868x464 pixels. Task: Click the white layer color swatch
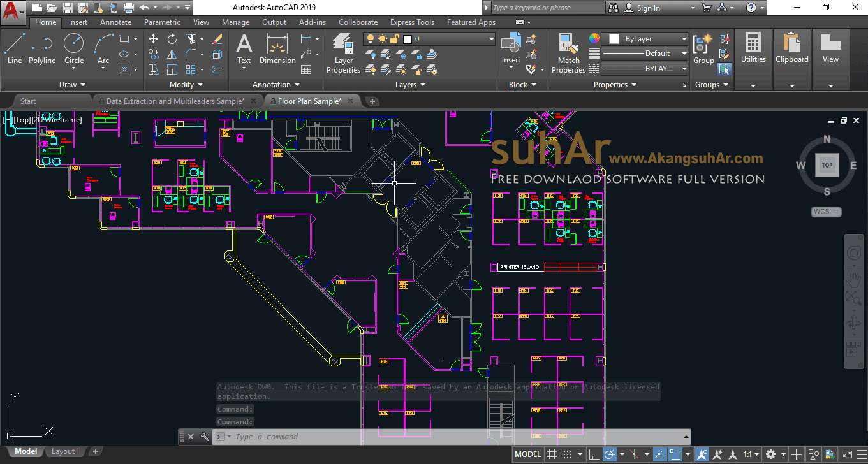click(x=407, y=39)
